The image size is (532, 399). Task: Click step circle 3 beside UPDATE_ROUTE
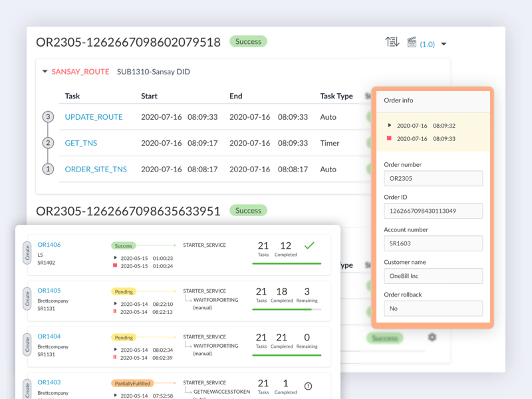click(x=47, y=117)
